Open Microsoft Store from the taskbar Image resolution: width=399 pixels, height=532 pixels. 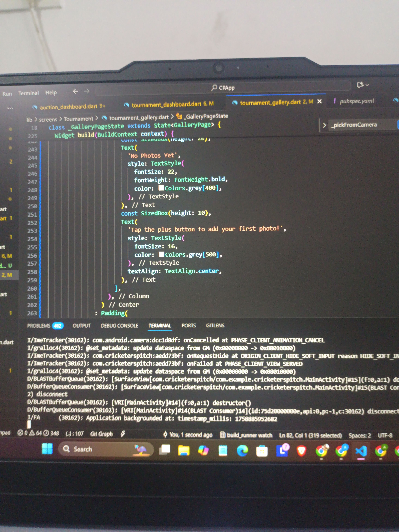pyautogui.click(x=262, y=451)
